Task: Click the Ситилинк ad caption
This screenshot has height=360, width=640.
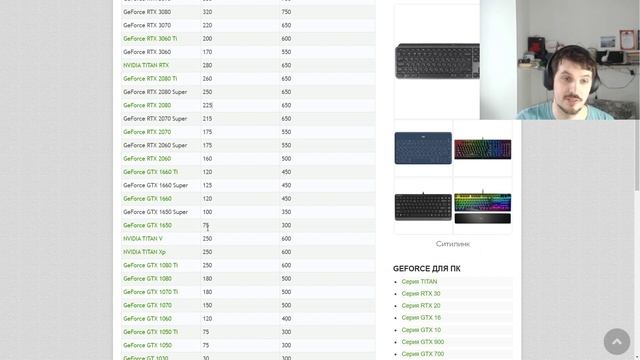Action: [453, 244]
